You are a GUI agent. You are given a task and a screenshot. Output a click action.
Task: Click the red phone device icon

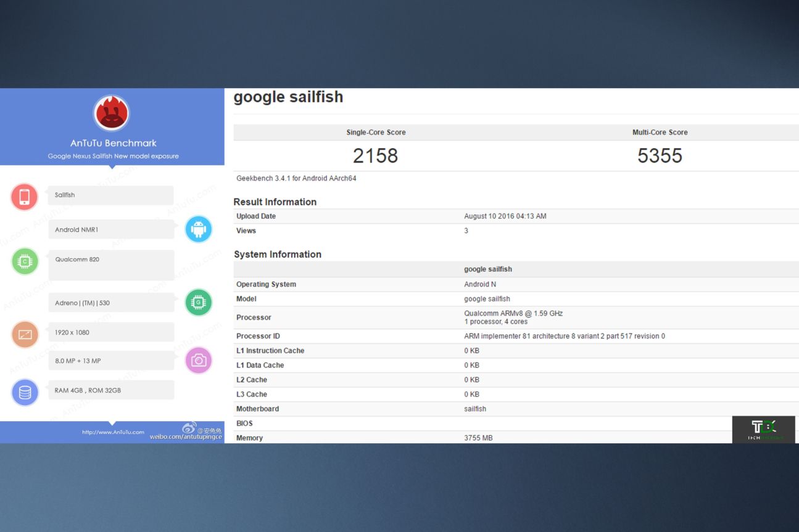pos(25,197)
